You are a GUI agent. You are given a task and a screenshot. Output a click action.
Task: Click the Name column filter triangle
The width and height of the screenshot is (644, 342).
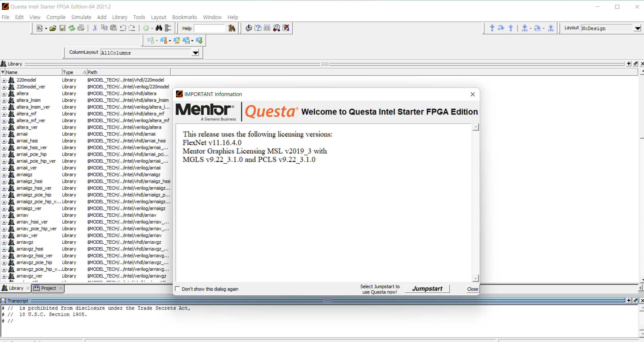click(3, 72)
